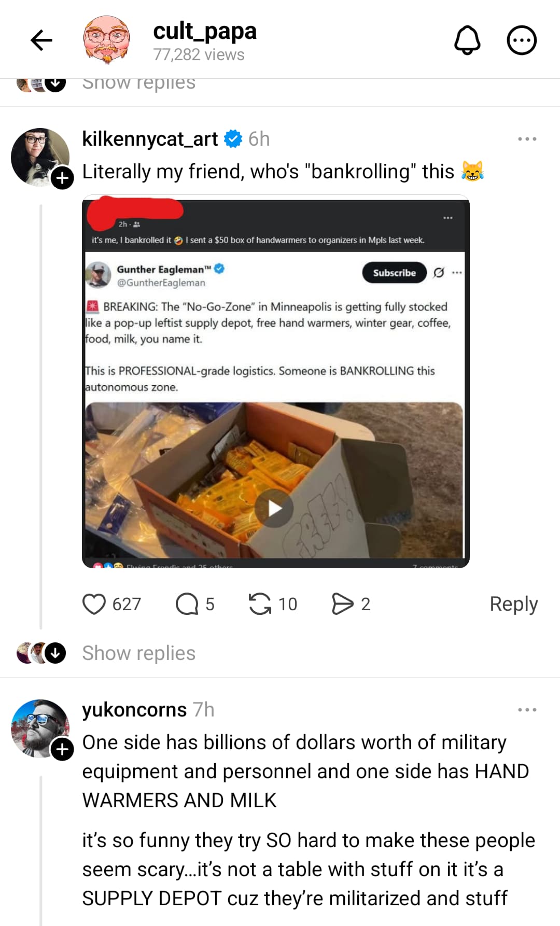
Task: Open three-dot menu on yukoncorns reply
Action: pos(527,710)
